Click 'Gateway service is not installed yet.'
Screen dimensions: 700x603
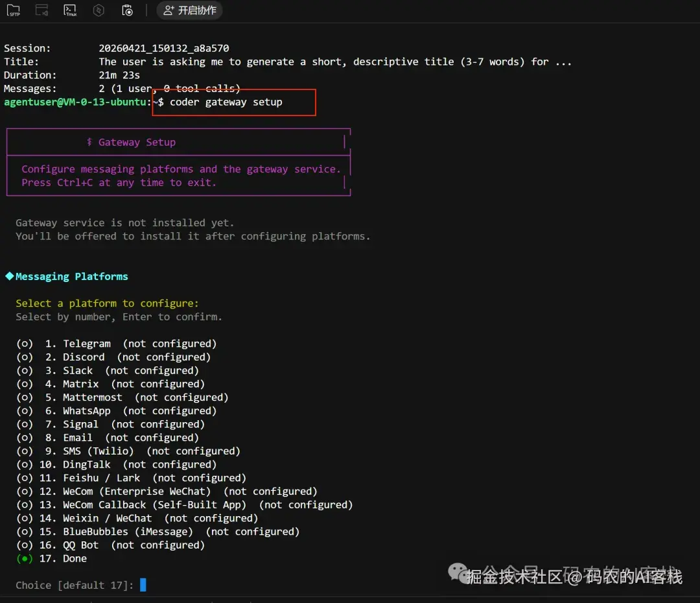pyautogui.click(x=125, y=223)
